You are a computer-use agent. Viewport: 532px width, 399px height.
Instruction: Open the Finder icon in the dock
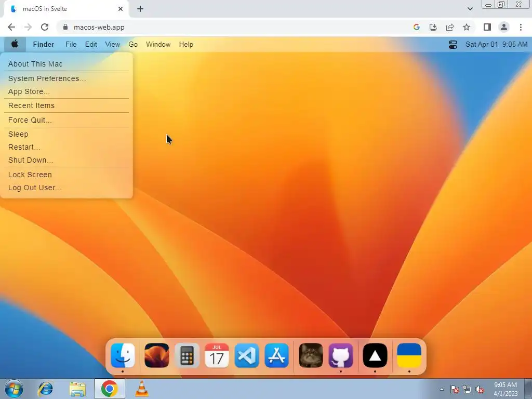pyautogui.click(x=123, y=355)
